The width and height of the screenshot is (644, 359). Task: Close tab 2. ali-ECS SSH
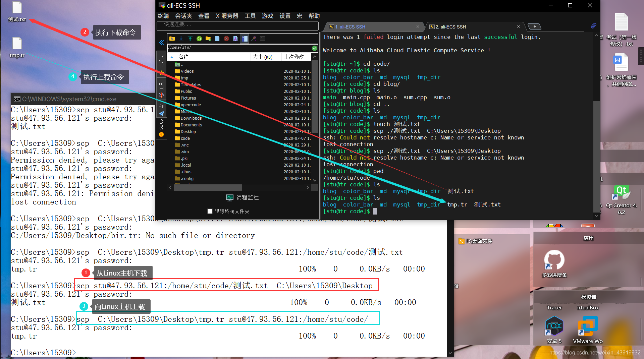[519, 26]
